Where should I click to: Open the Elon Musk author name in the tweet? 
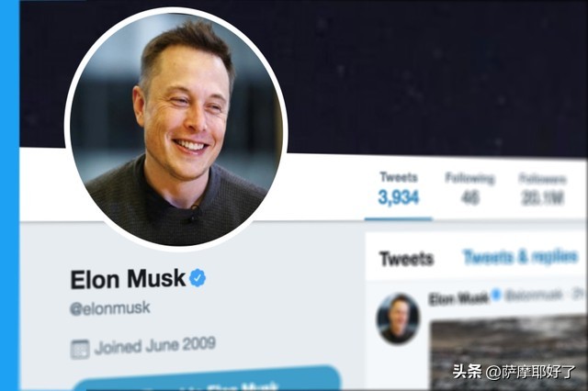(458, 298)
